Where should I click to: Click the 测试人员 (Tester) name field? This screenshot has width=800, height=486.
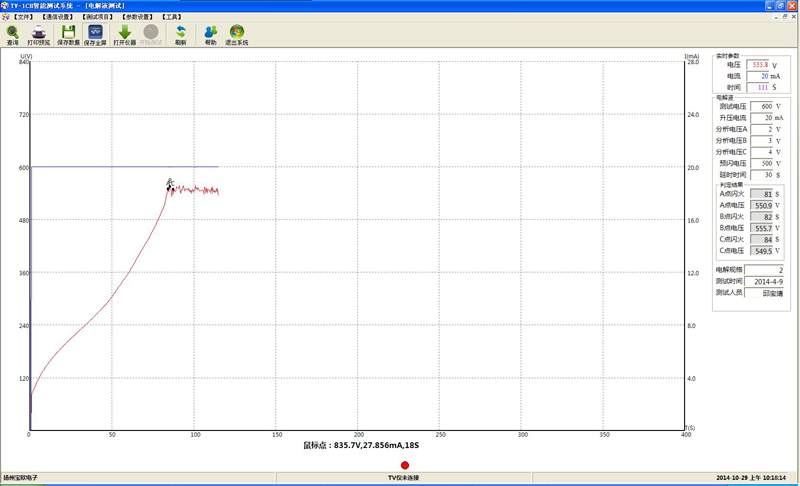766,293
